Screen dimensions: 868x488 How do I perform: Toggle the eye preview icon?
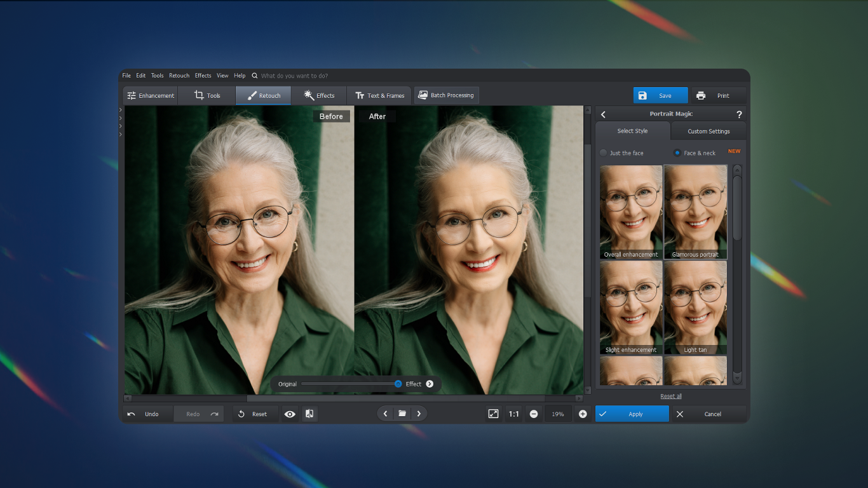290,414
